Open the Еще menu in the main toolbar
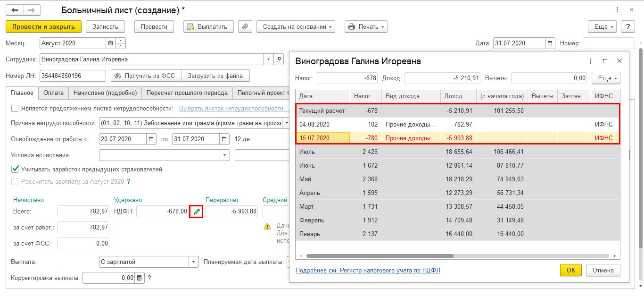 pos(603,26)
